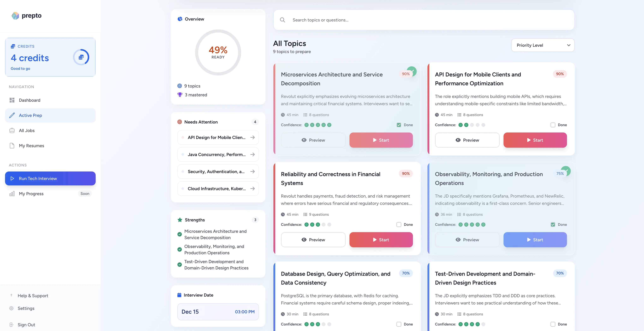This screenshot has width=644, height=331.
Task: Select the search magnifier icon
Action: (283, 20)
